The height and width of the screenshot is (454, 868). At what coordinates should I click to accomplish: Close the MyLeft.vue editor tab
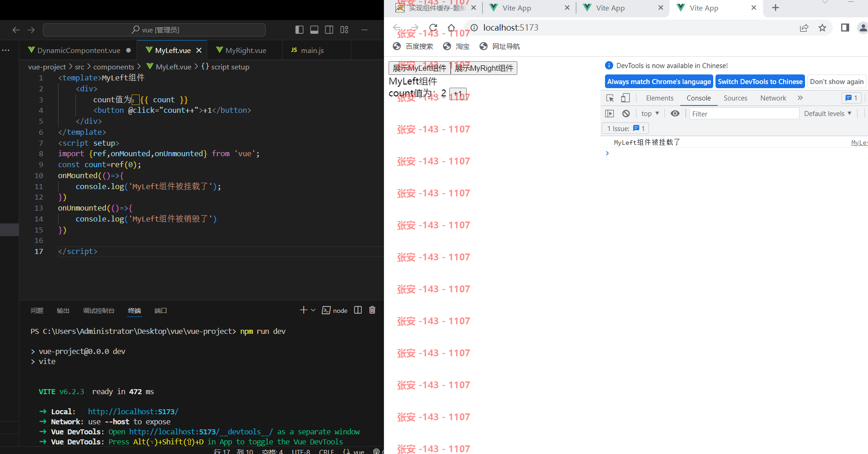click(199, 50)
